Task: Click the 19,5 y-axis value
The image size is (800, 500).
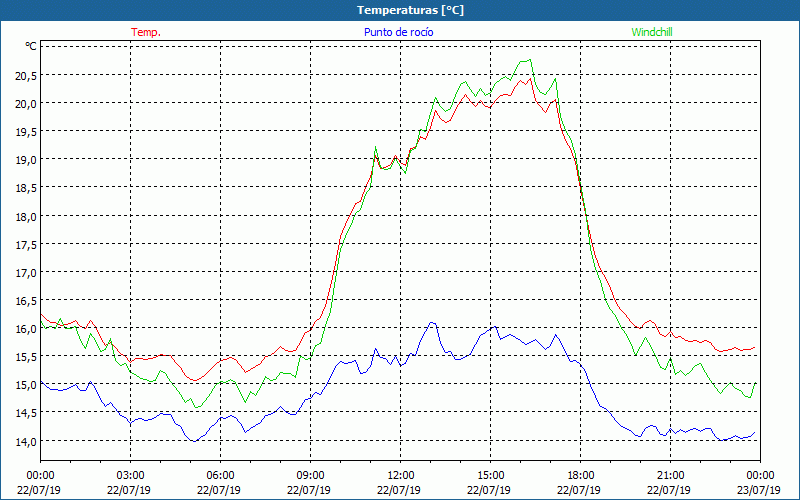Action: [x=26, y=132]
